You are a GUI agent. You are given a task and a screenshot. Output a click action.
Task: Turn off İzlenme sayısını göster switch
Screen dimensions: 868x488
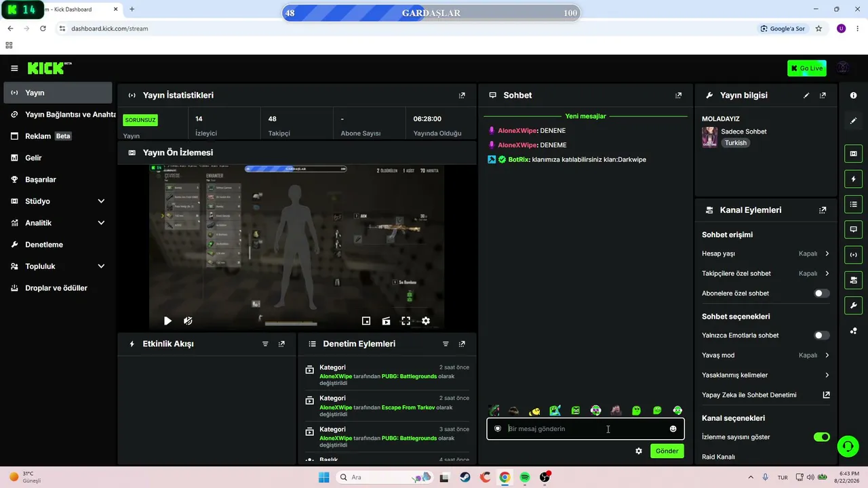[821, 437]
